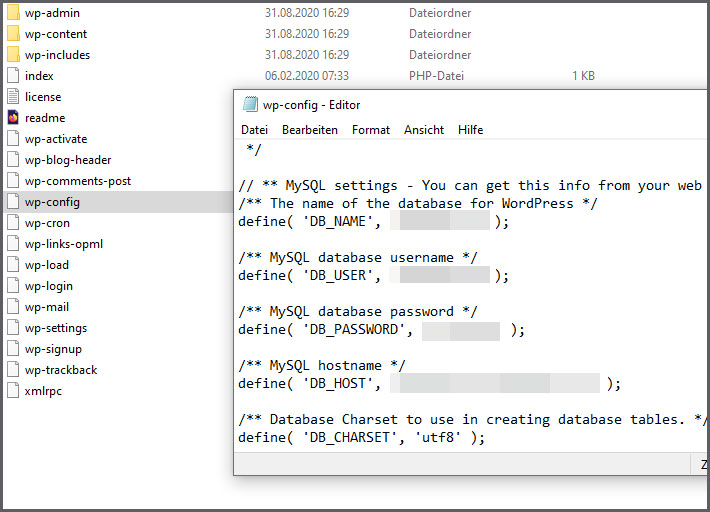The image size is (710, 512).
Task: Click the 1 KB size of index
Action: click(583, 76)
